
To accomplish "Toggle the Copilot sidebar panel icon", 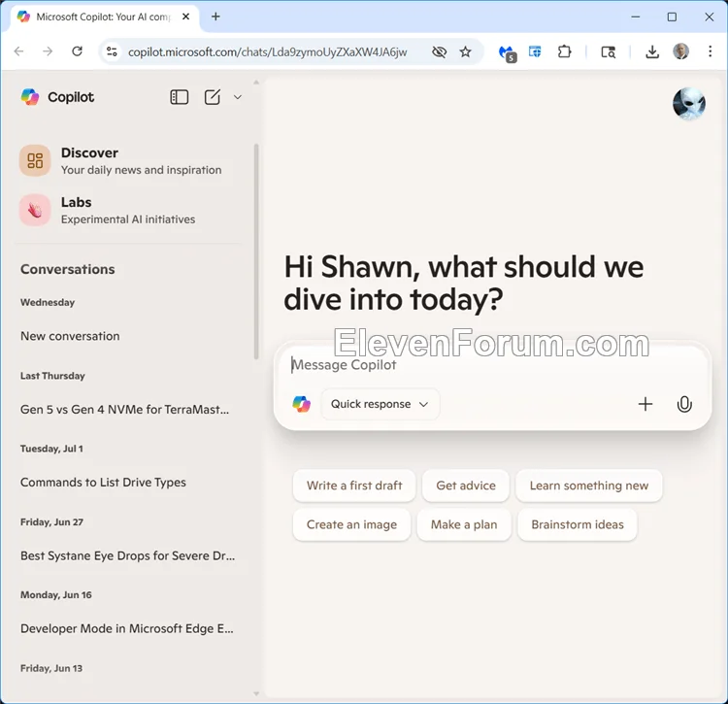I will 179,97.
